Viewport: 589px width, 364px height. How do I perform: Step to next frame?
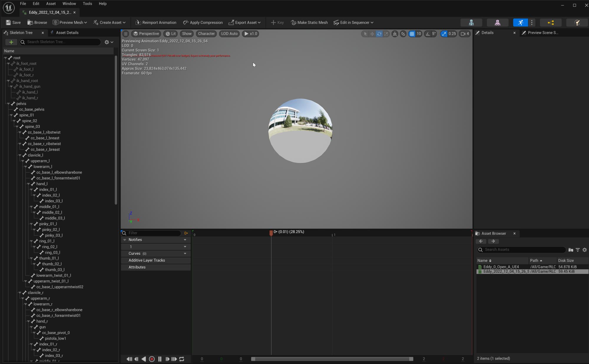(x=167, y=359)
